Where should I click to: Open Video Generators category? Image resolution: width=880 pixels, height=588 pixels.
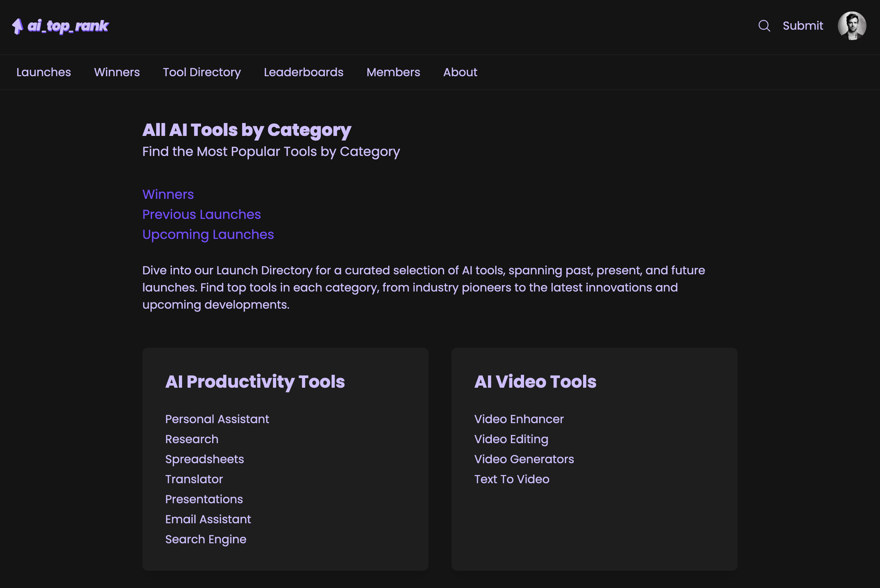click(524, 459)
